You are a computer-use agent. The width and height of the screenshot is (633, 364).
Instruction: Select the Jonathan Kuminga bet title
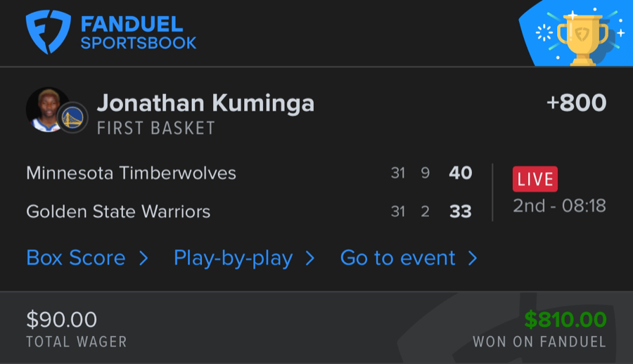[205, 103]
